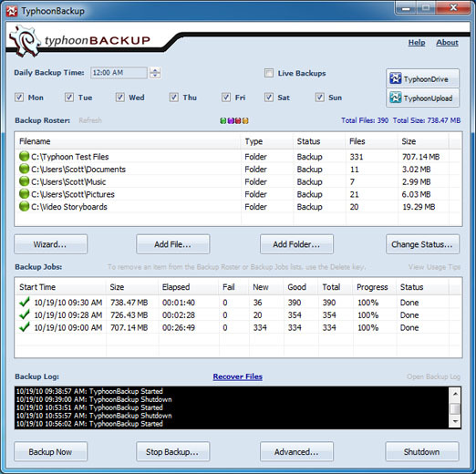Viewport: 476px width, 474px height.
Task: Click the Daily Backup Time field showing 12:00 AM
Action: click(x=119, y=73)
